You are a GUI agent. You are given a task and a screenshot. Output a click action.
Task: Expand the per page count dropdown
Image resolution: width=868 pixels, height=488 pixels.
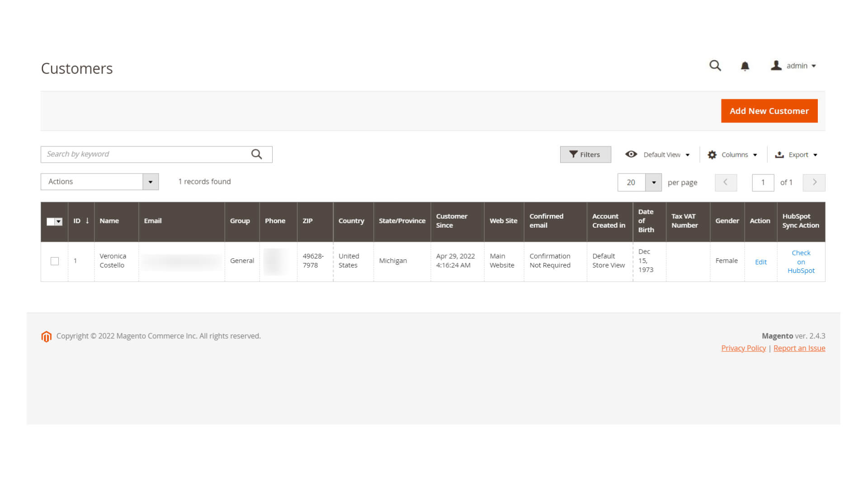(x=653, y=183)
